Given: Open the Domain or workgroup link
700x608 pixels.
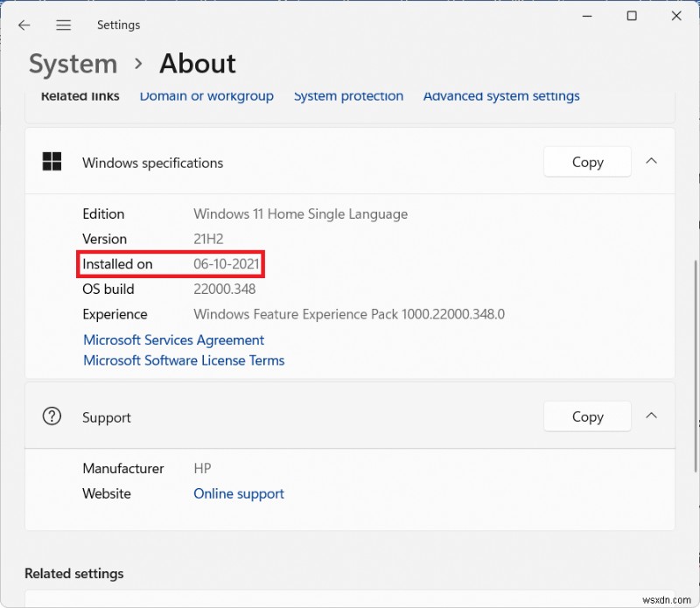Looking at the screenshot, I should [206, 96].
